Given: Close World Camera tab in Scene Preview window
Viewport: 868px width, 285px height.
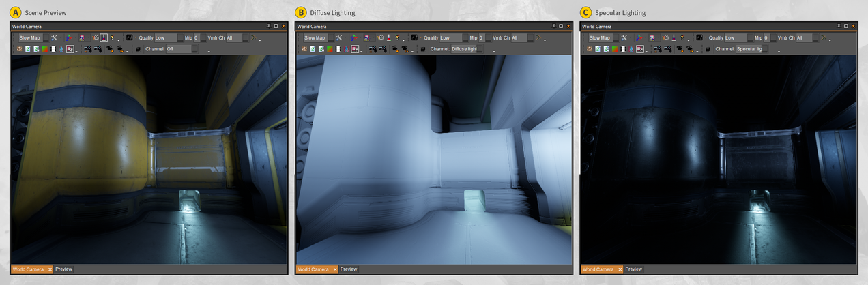Looking at the screenshot, I should pos(50,269).
